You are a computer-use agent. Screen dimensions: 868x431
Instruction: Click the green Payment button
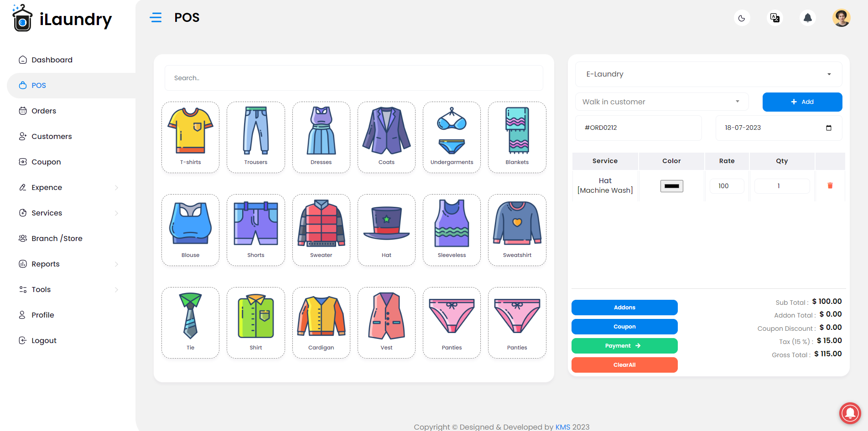pos(624,346)
